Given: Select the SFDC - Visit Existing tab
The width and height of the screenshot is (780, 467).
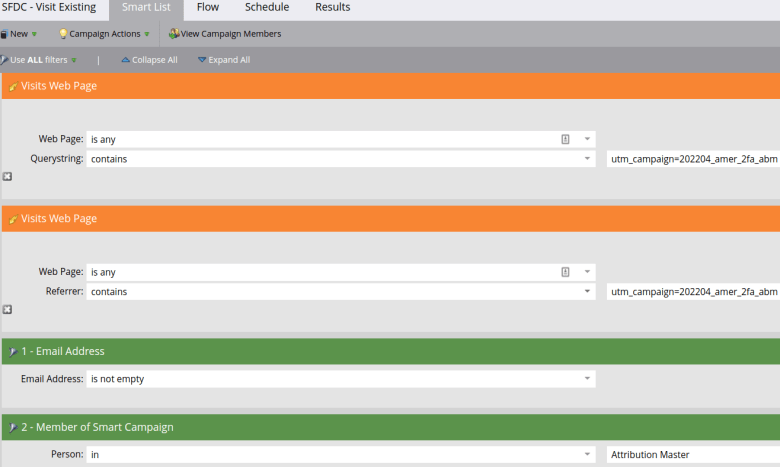Looking at the screenshot, I should click(x=49, y=7).
